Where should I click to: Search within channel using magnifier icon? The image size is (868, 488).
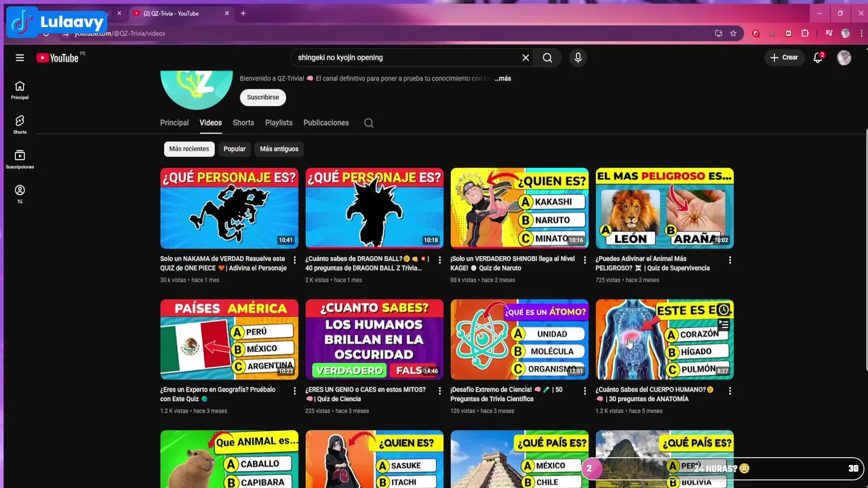tap(369, 123)
